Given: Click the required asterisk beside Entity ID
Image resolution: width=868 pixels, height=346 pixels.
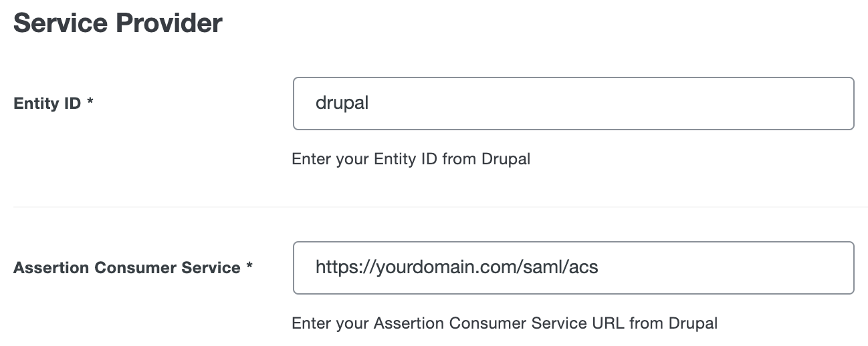Looking at the screenshot, I should tap(90, 104).
